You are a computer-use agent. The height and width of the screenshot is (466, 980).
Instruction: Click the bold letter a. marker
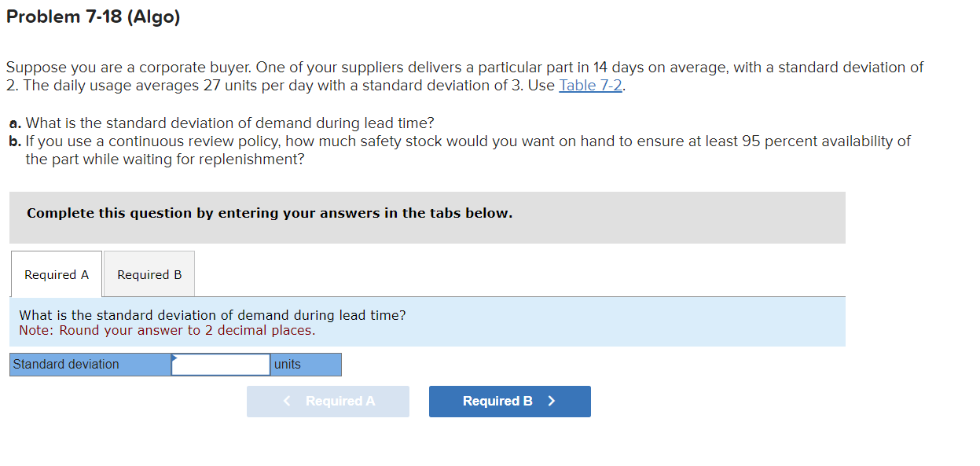[15, 123]
